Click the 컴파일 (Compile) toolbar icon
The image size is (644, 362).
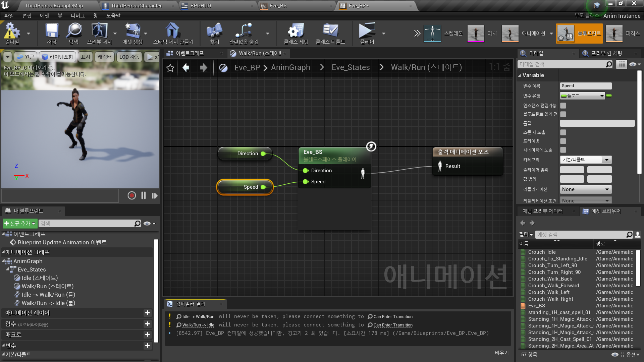[12, 33]
